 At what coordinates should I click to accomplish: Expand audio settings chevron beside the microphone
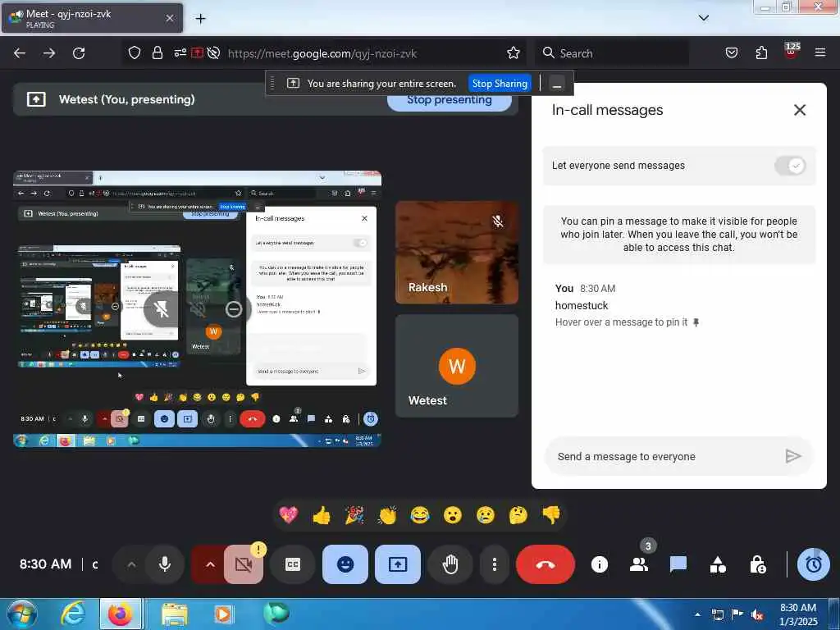click(x=131, y=564)
